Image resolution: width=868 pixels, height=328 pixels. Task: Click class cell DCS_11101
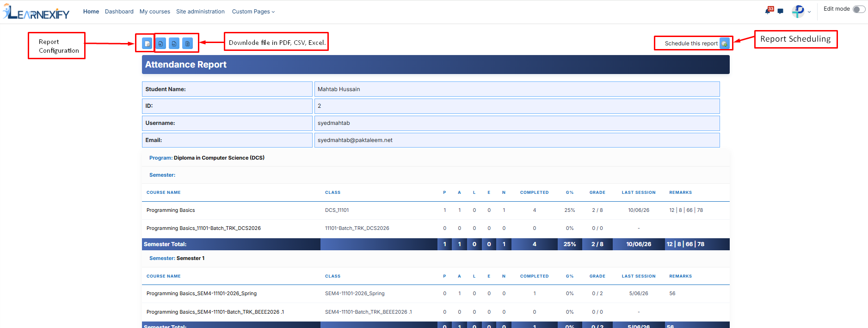[x=337, y=210]
